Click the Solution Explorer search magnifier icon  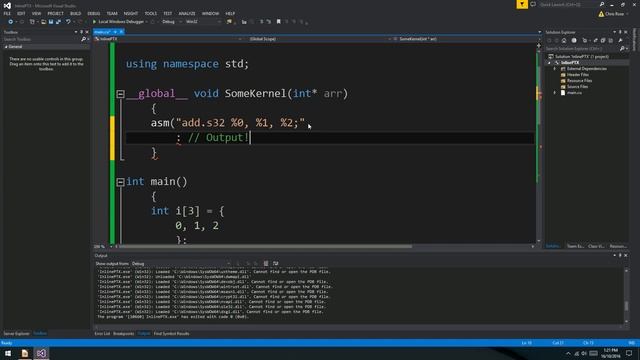pos(622,49)
